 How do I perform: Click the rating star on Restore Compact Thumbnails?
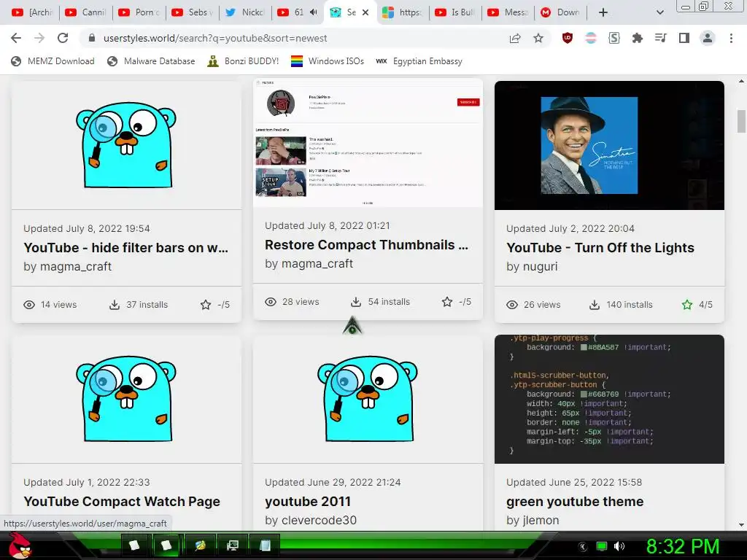(x=447, y=302)
